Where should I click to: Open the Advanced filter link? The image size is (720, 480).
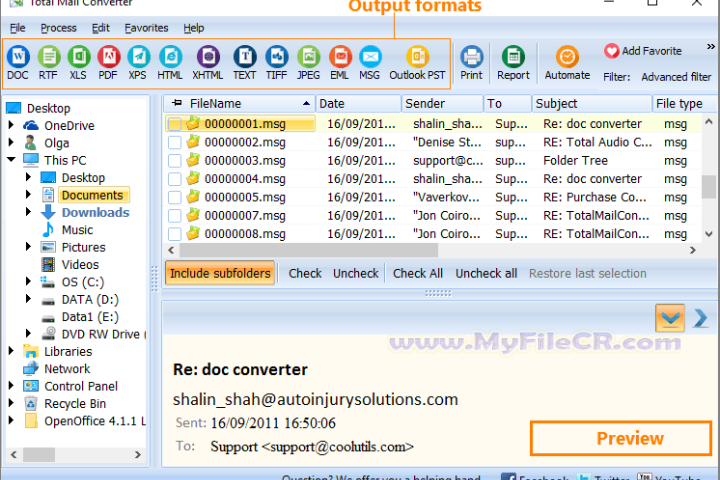[676, 77]
